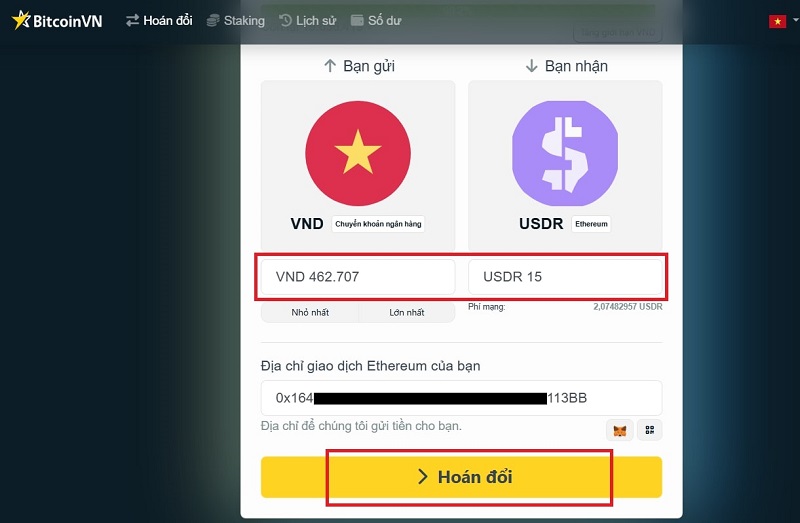Open the Hoán đổi menu item
Viewport: 800px width, 523px height.
[159, 20]
